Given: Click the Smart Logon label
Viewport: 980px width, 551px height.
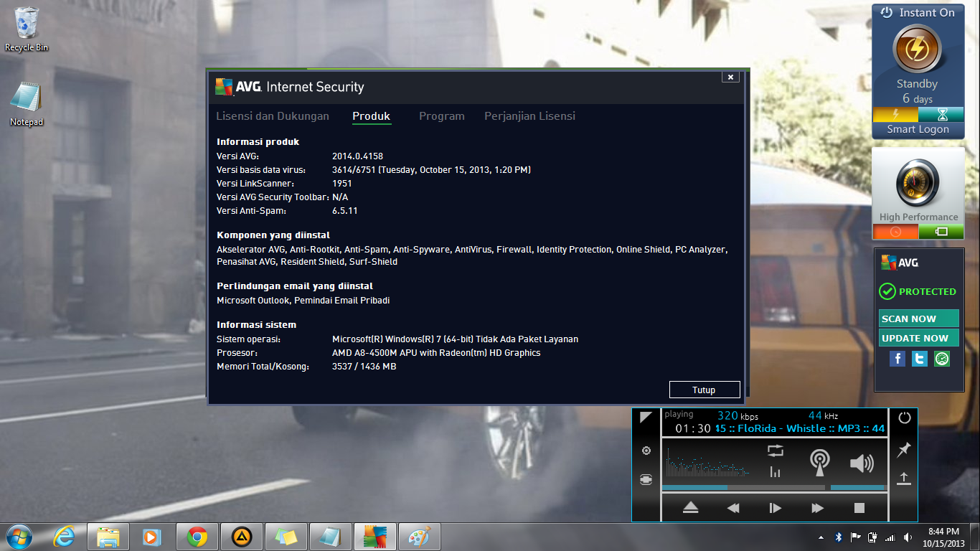Looking at the screenshot, I should tap(918, 129).
